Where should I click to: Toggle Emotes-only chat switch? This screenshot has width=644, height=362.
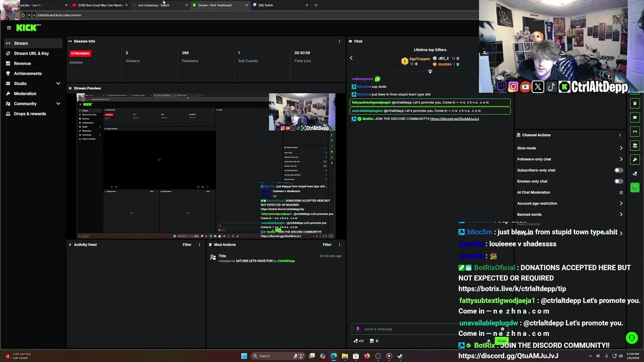pyautogui.click(x=618, y=182)
